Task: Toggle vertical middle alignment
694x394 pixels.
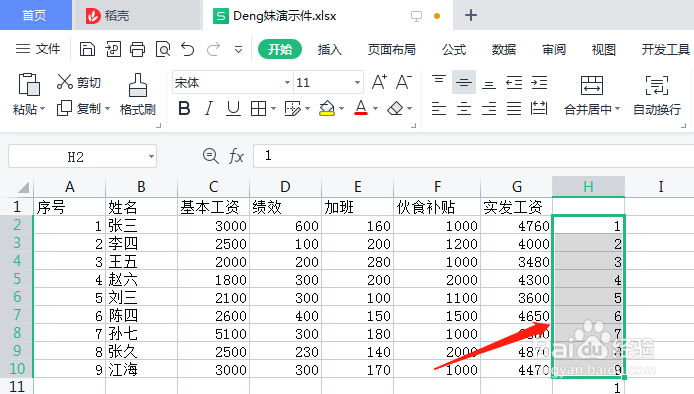Action: 464,82
